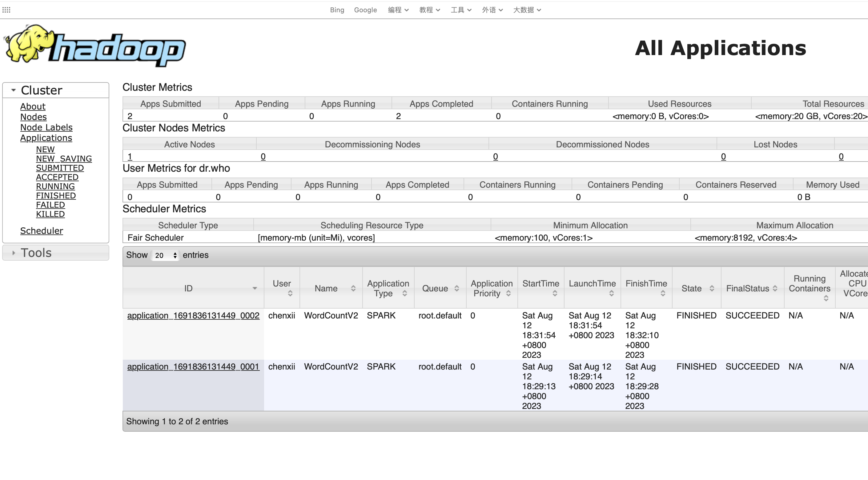Open the Scheduler page
The height and width of the screenshot is (480, 868).
coord(42,231)
